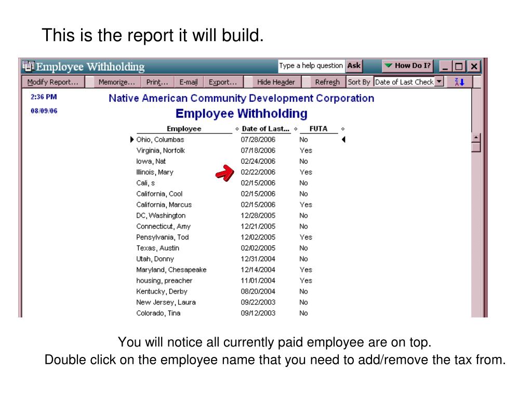Click date 12/21/2005
Viewport: 532px width, 399px height.
258,227
